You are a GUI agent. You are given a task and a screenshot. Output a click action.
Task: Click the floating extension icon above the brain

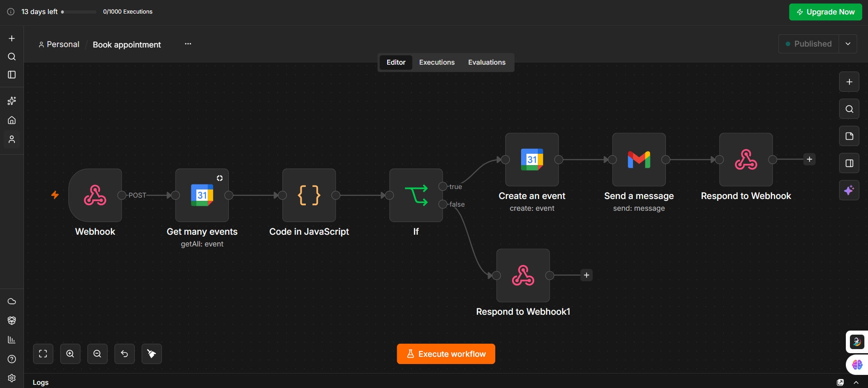click(x=857, y=342)
